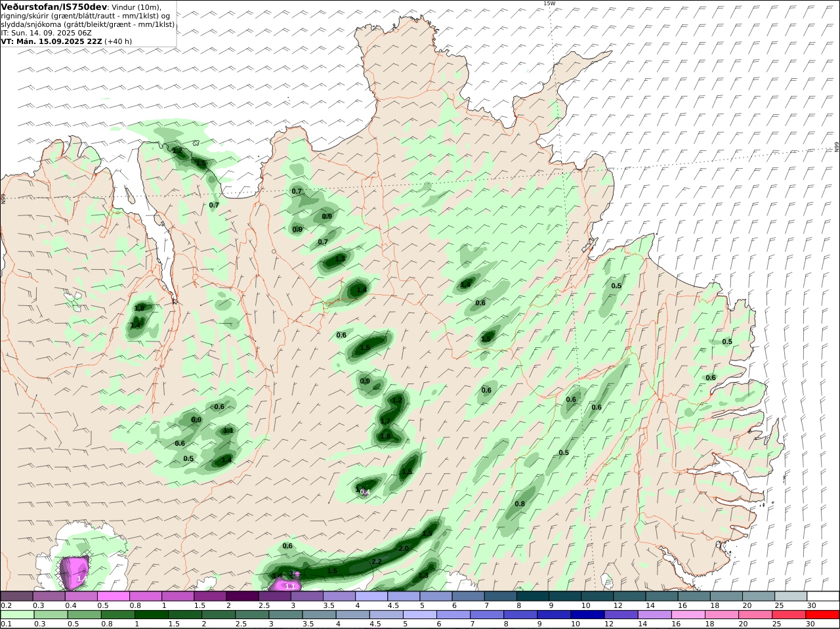
Task: Click the bright pink snow swatch between 0.5 and 0.8
Action: point(114,596)
